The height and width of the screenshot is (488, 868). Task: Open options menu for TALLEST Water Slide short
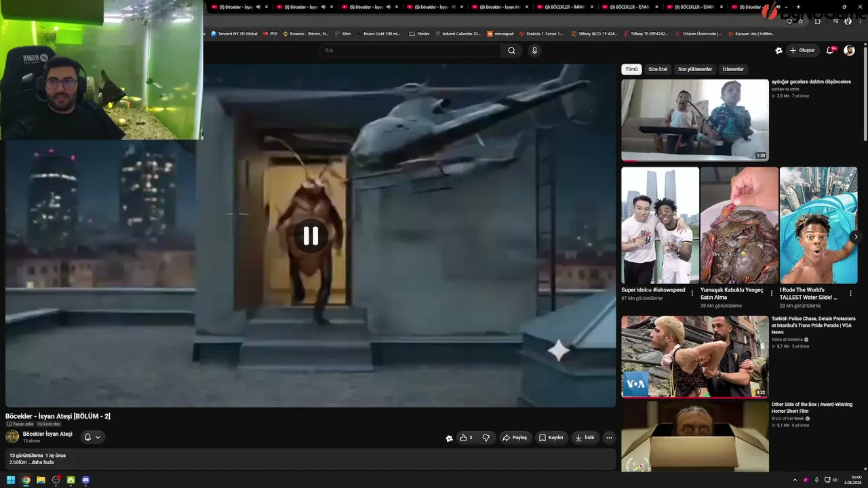coord(850,293)
